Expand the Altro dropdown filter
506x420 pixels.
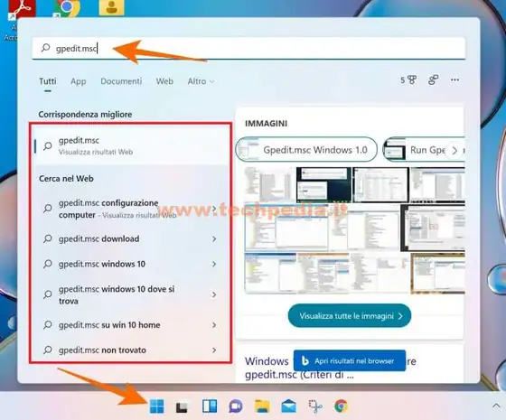tap(201, 81)
